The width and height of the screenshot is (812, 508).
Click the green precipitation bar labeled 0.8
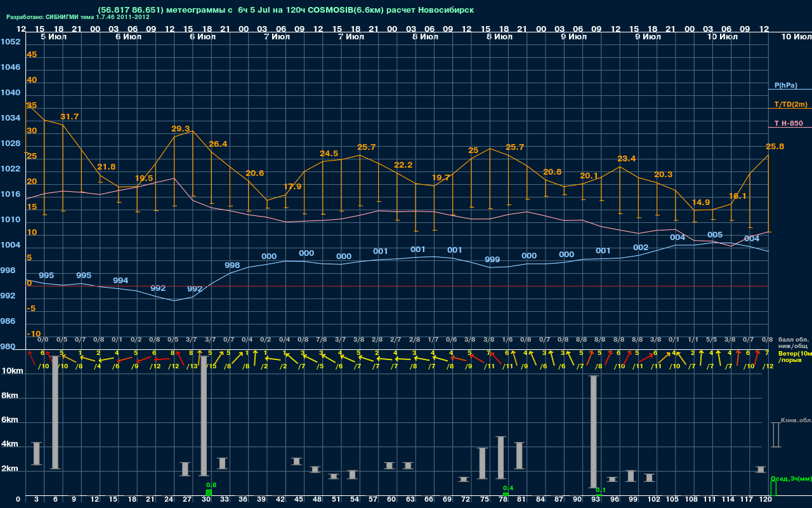pyautogui.click(x=209, y=493)
